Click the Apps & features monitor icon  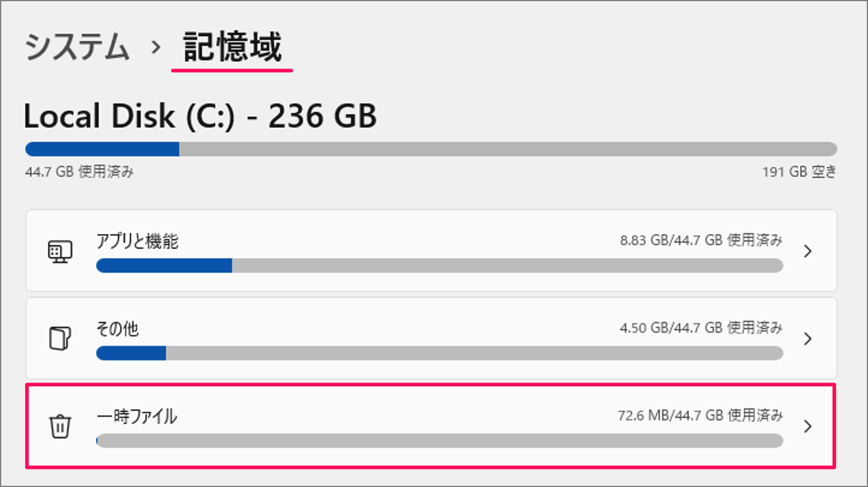coord(60,251)
